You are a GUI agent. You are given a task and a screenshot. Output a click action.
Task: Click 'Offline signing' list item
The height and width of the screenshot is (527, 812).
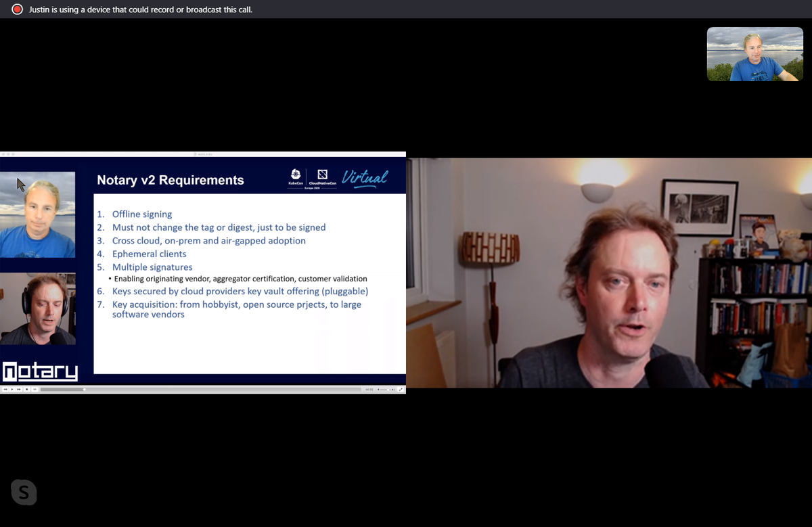pyautogui.click(x=142, y=214)
